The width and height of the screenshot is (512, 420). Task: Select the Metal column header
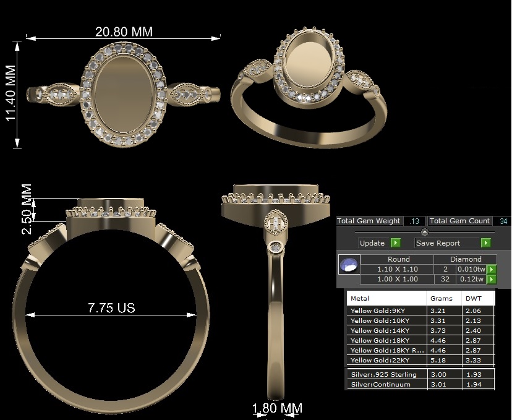(386, 298)
